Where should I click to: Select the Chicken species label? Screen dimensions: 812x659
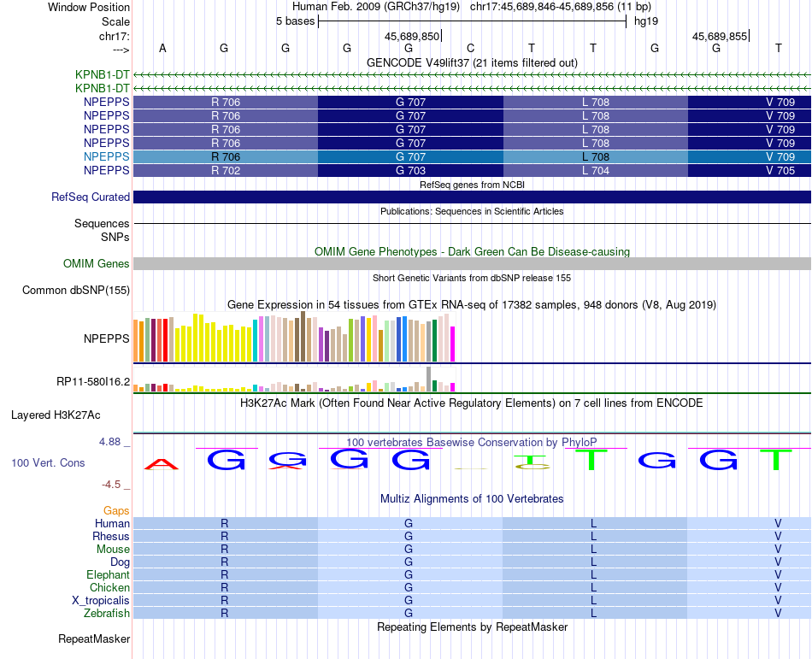[x=109, y=587]
